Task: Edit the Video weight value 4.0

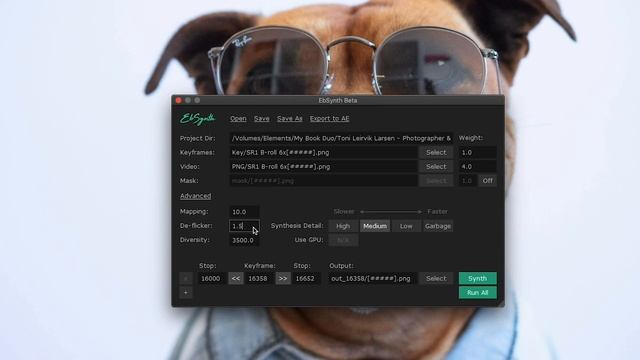Action: tap(477, 167)
